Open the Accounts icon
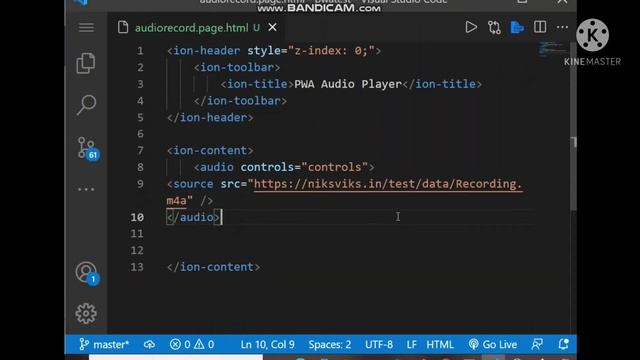 pyautogui.click(x=87, y=273)
